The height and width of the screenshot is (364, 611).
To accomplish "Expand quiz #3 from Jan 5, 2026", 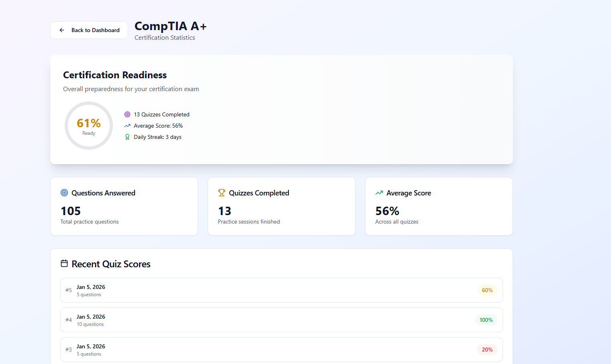I will click(x=281, y=350).
